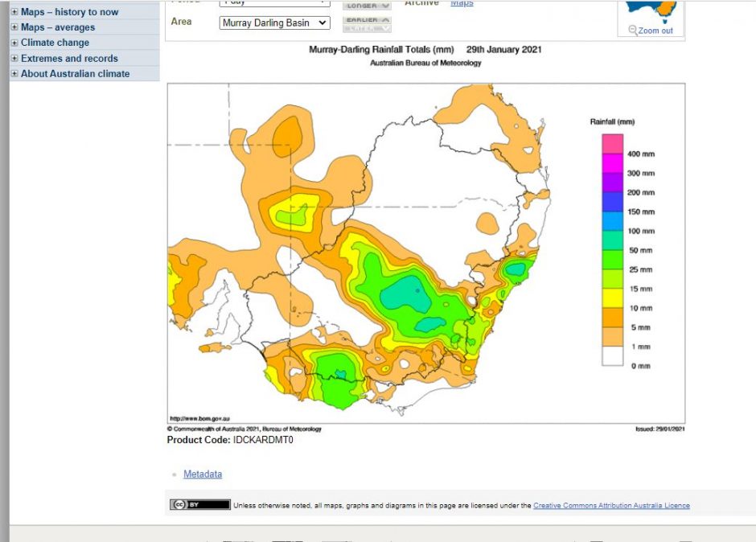756x542 pixels.
Task: Pick the dark orange swatch between 5 and 10 mm
Action: [x=612, y=318]
